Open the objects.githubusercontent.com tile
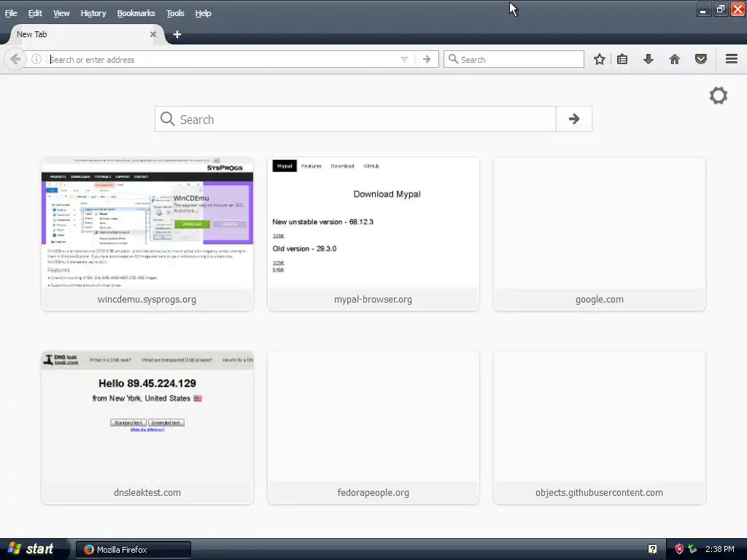The height and width of the screenshot is (560, 747). 600,427
